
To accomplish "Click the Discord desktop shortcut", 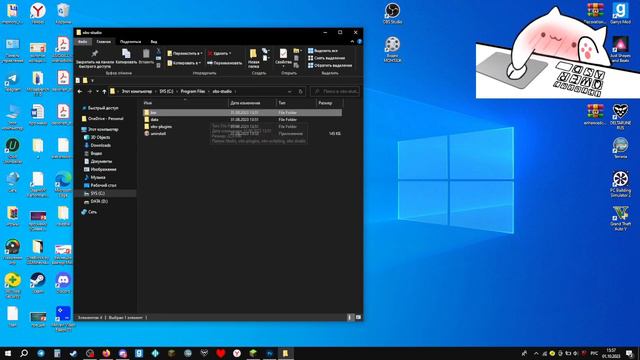I will tap(63, 283).
